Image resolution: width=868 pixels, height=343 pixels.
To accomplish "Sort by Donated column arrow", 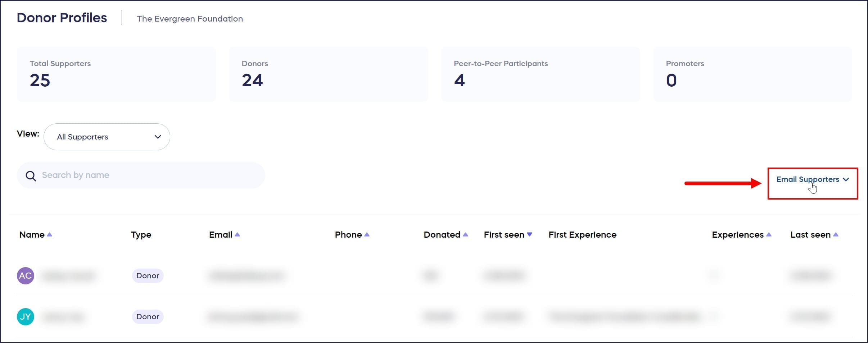I will 465,234.
